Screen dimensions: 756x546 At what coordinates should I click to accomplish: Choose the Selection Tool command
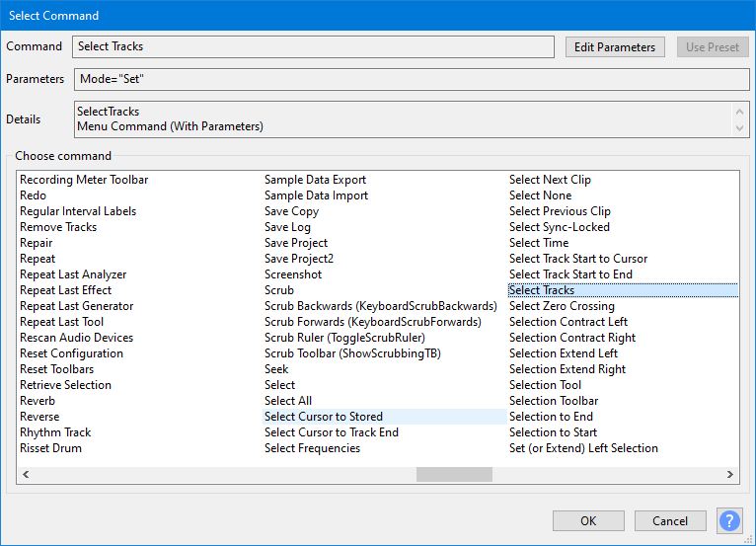click(x=546, y=385)
